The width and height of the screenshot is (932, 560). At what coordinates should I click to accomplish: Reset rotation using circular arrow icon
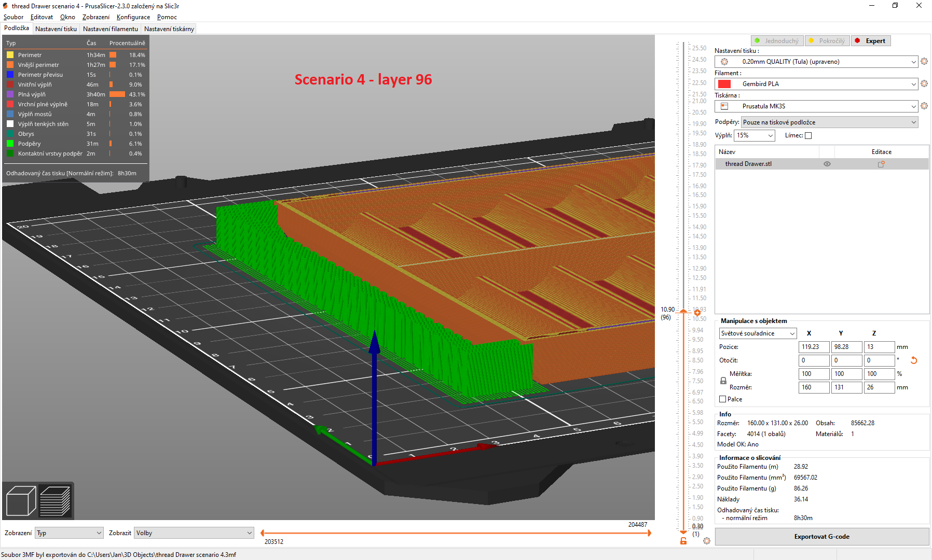pos(914,360)
